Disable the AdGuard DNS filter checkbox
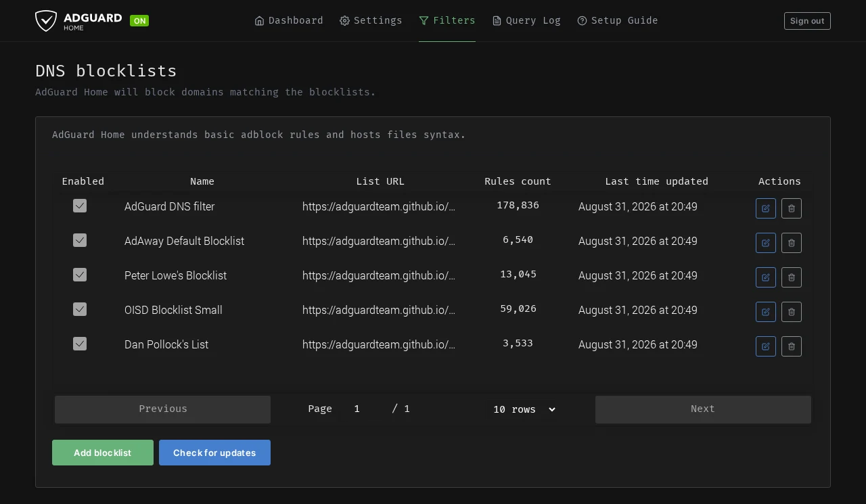Viewport: 866px width, 504px height. (80, 206)
